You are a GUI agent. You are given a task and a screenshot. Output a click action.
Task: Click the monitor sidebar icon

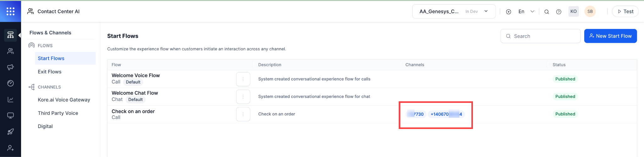click(x=10, y=115)
